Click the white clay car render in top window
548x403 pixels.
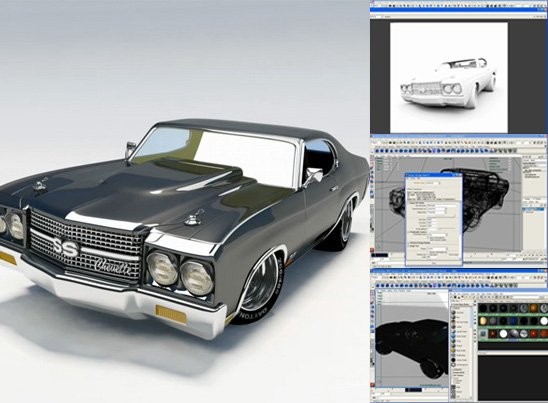pos(449,78)
